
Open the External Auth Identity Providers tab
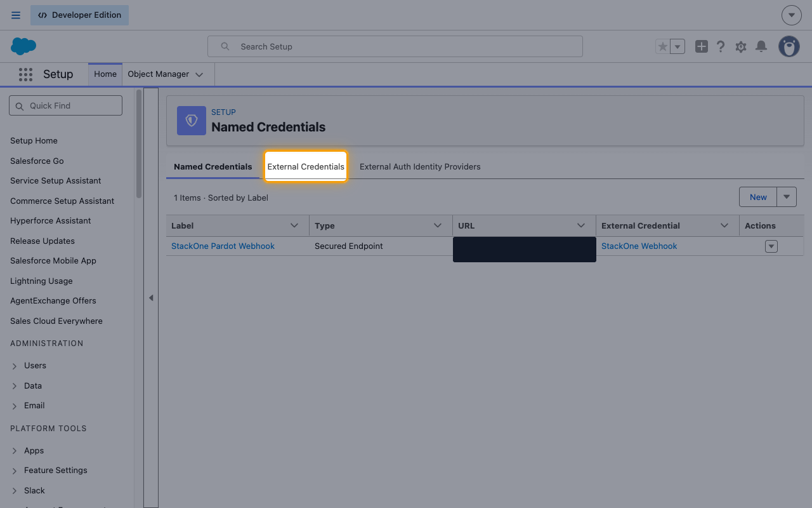click(420, 166)
